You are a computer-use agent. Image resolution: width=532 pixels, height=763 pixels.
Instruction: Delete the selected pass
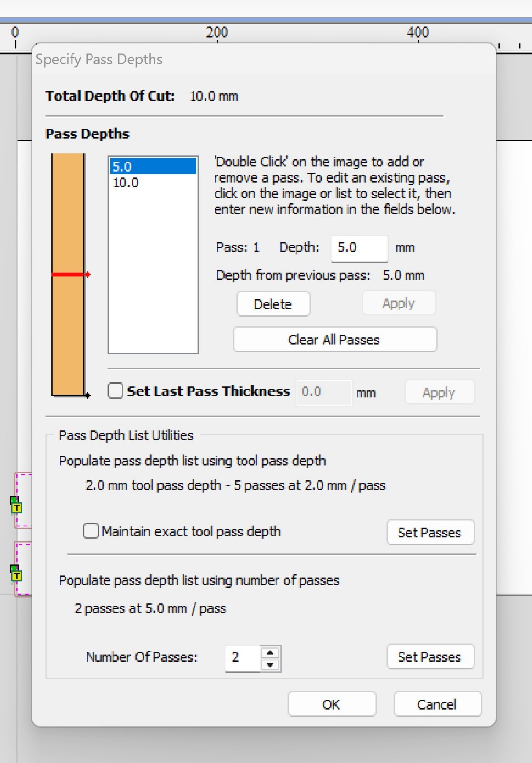click(x=273, y=304)
